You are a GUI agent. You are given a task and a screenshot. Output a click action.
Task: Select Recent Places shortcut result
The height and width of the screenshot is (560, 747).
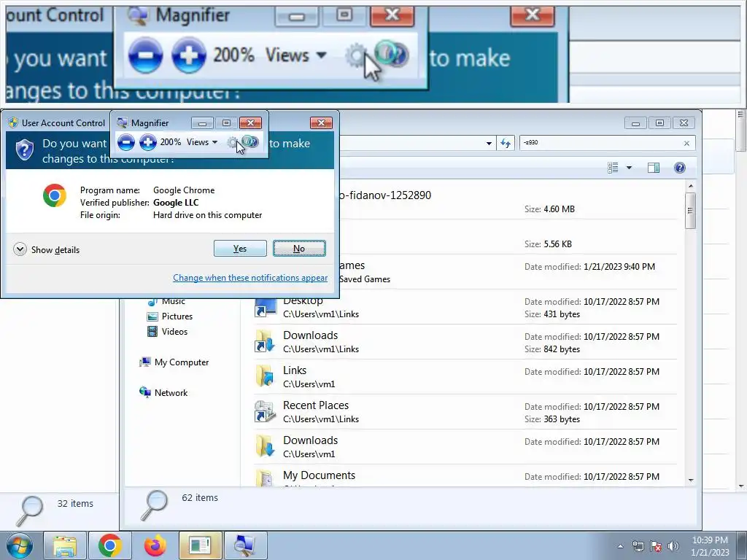point(465,412)
